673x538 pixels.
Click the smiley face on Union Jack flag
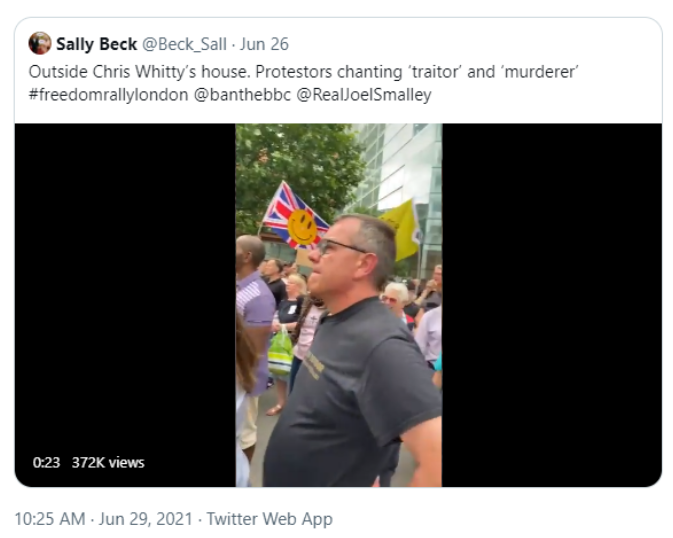(302, 228)
